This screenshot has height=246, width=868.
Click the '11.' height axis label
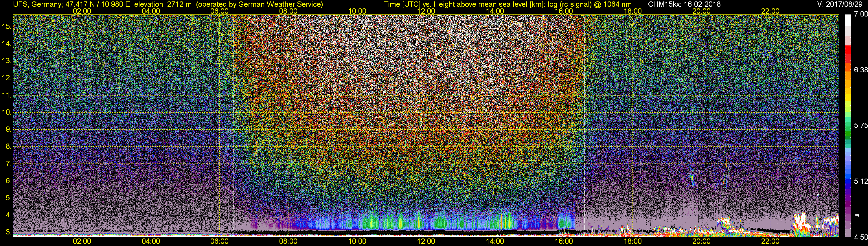tap(6, 95)
